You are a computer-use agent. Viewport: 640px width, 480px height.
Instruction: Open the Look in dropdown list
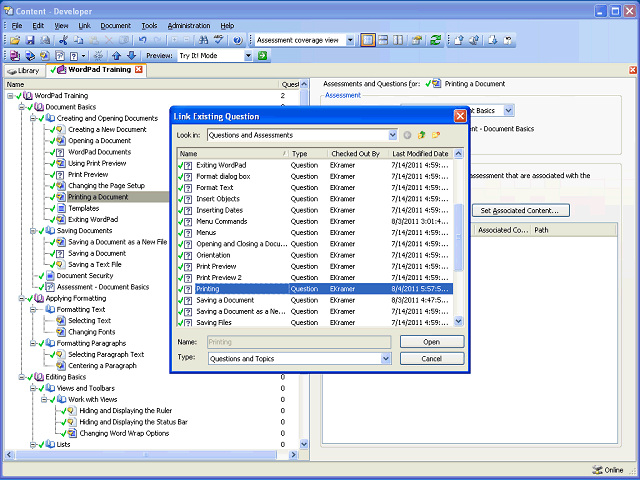pos(392,134)
